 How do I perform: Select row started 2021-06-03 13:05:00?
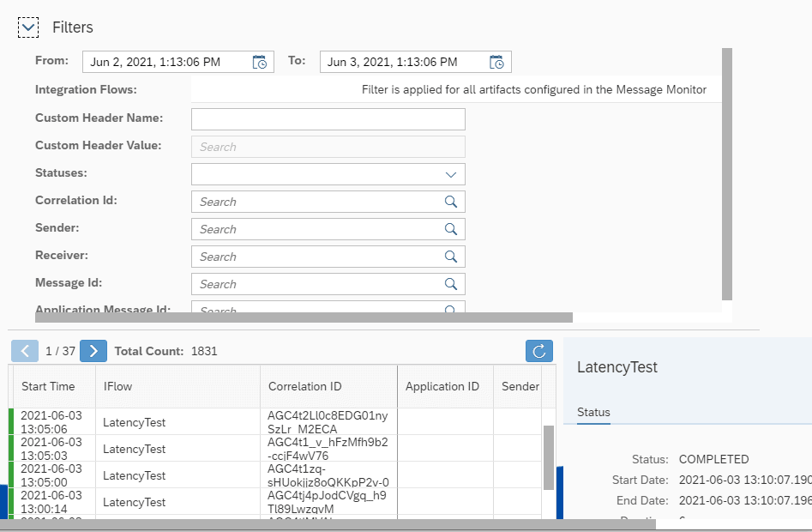click(x=274, y=475)
